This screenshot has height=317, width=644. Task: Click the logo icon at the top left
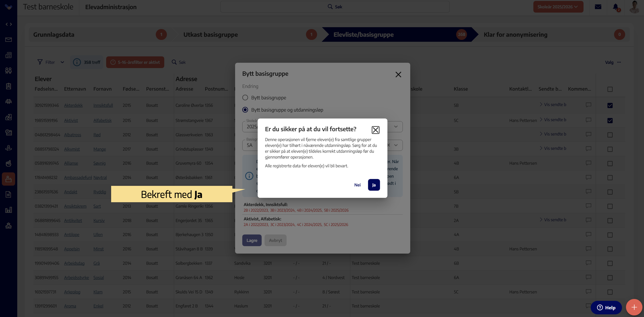click(x=9, y=7)
